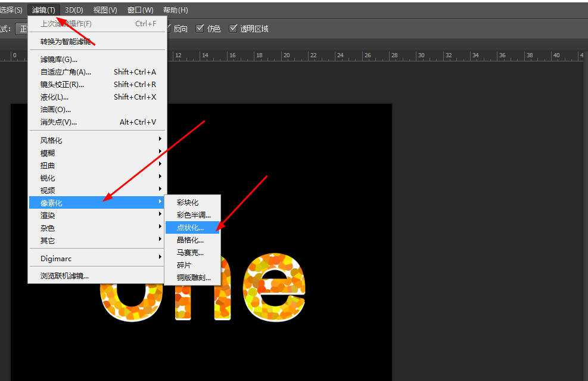The width and height of the screenshot is (588, 381).
Task: Apply the 晶格化 crystallize filter
Action: click(x=191, y=240)
